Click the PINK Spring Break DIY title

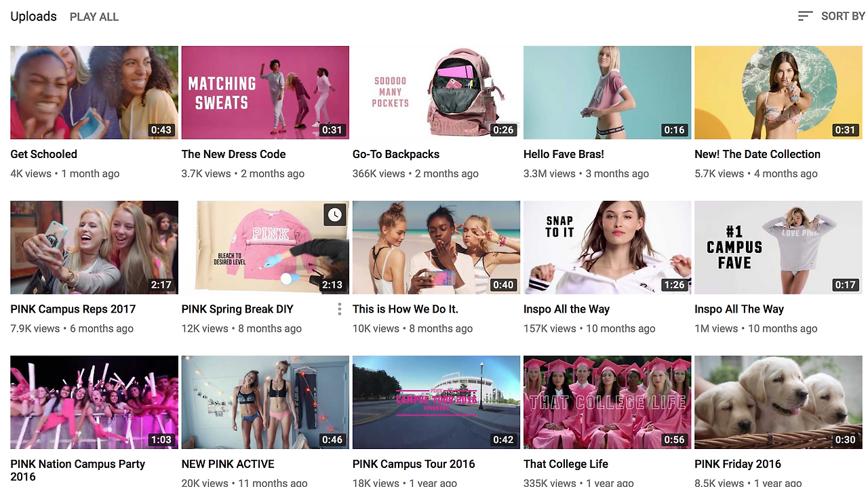pos(237,309)
